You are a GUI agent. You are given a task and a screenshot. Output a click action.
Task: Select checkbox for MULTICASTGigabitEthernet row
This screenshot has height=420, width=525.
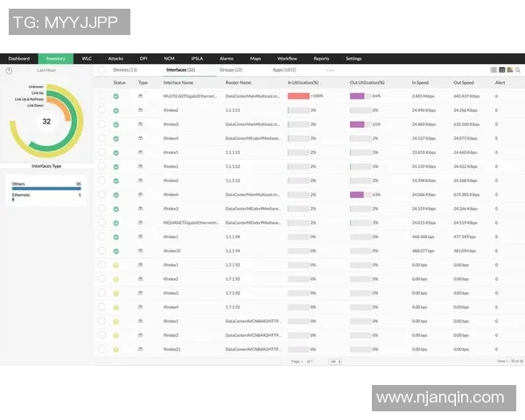point(101,96)
